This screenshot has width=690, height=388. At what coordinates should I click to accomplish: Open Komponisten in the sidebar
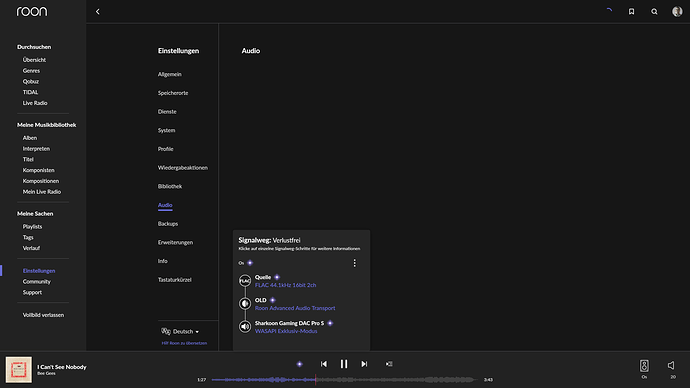39,170
